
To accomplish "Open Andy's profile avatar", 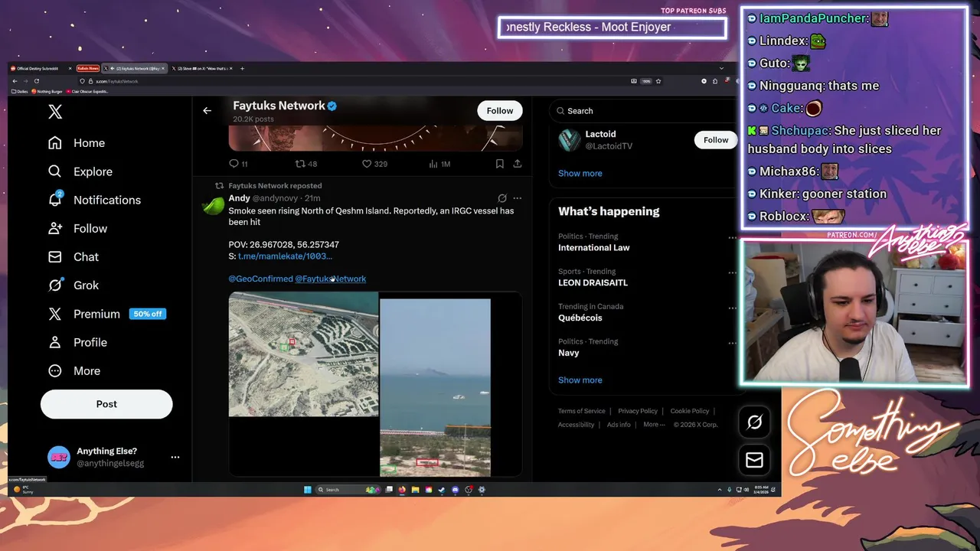I will 213,206.
